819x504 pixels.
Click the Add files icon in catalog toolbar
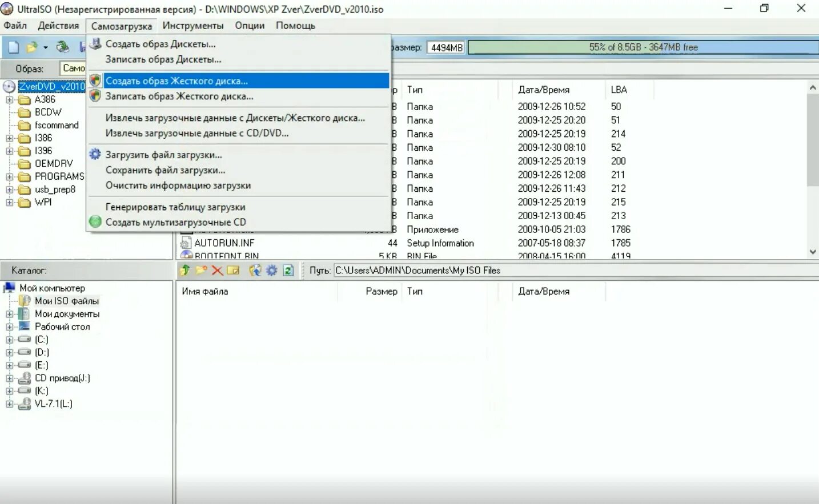click(x=255, y=270)
